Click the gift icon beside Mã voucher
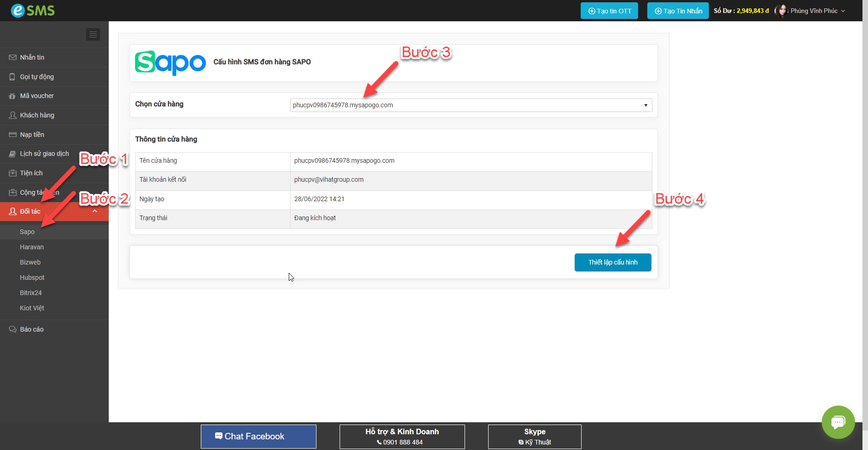Viewport: 868px width, 450px height. click(12, 96)
